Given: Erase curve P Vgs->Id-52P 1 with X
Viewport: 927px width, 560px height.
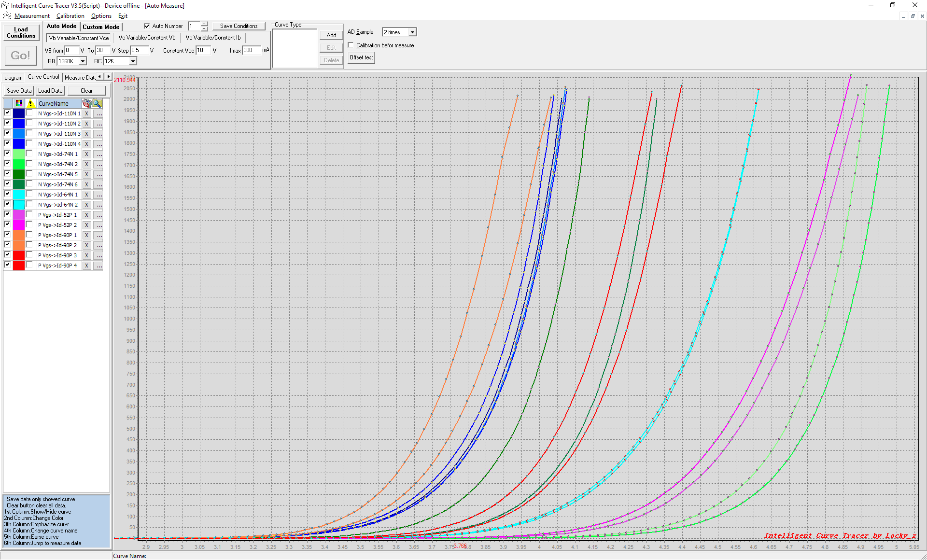Looking at the screenshot, I should 87,215.
